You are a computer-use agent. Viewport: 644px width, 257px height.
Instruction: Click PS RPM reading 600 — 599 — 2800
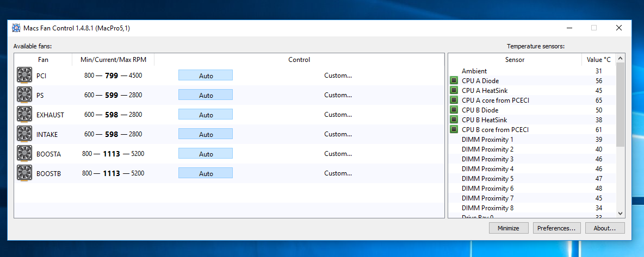(x=113, y=95)
